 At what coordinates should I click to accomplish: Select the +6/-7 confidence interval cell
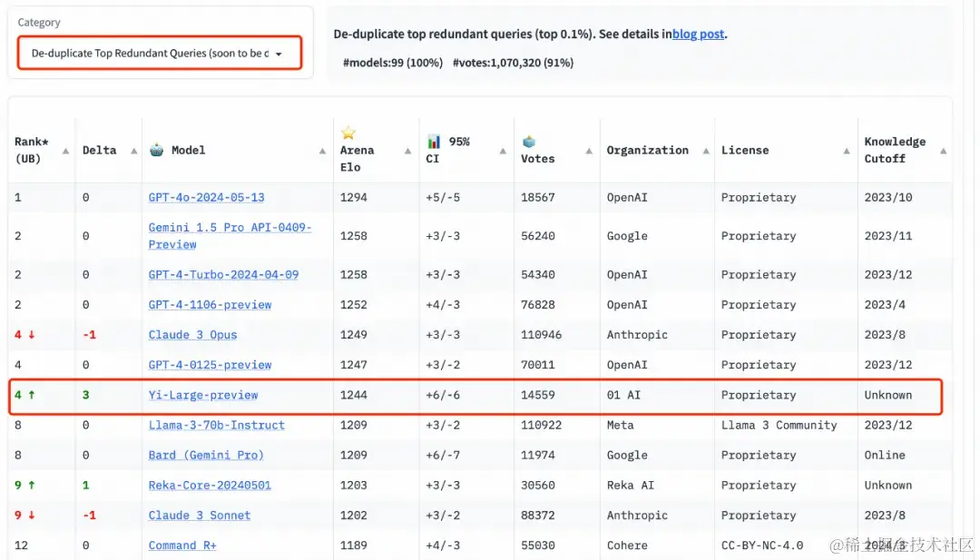[443, 455]
